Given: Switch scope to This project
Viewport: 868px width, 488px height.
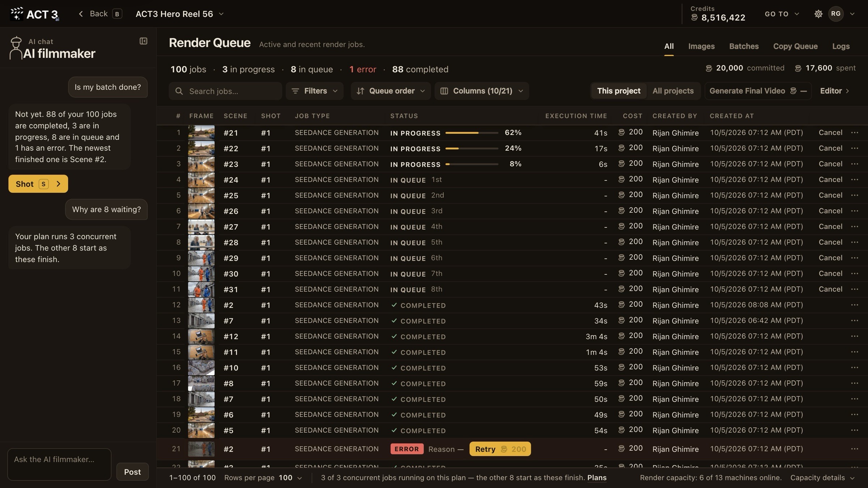Looking at the screenshot, I should click(618, 91).
